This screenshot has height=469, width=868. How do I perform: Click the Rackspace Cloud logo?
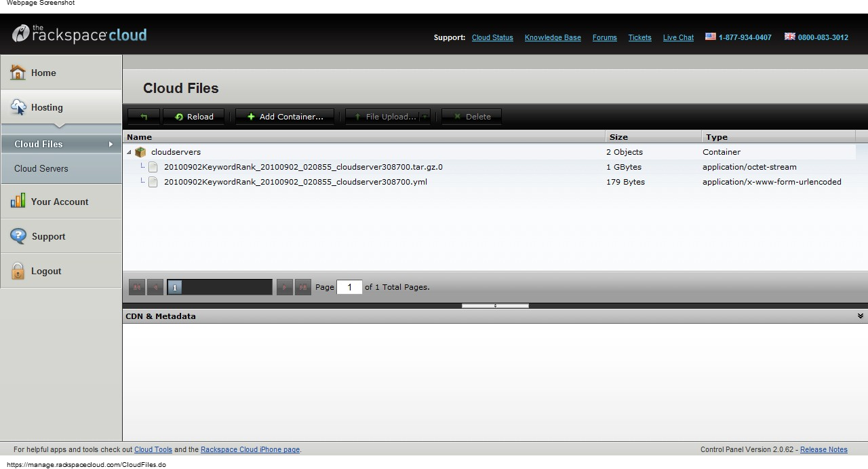pos(79,34)
